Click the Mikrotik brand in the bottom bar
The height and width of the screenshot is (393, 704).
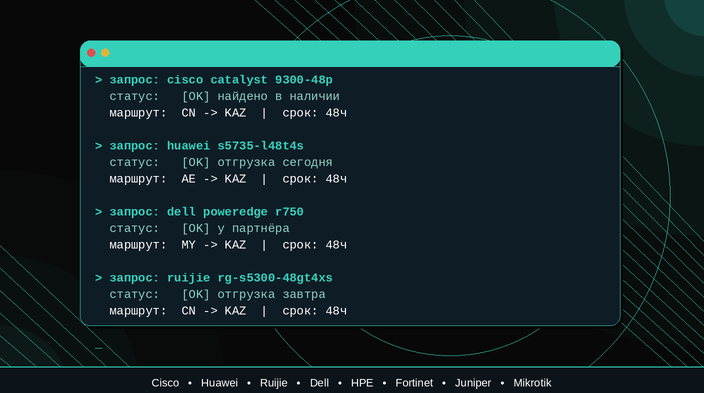(532, 383)
